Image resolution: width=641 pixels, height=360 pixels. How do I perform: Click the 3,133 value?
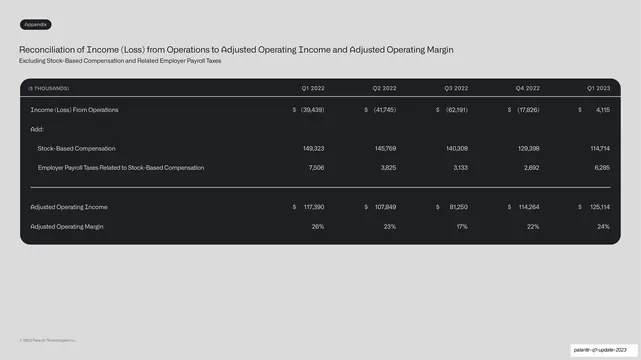pos(461,168)
